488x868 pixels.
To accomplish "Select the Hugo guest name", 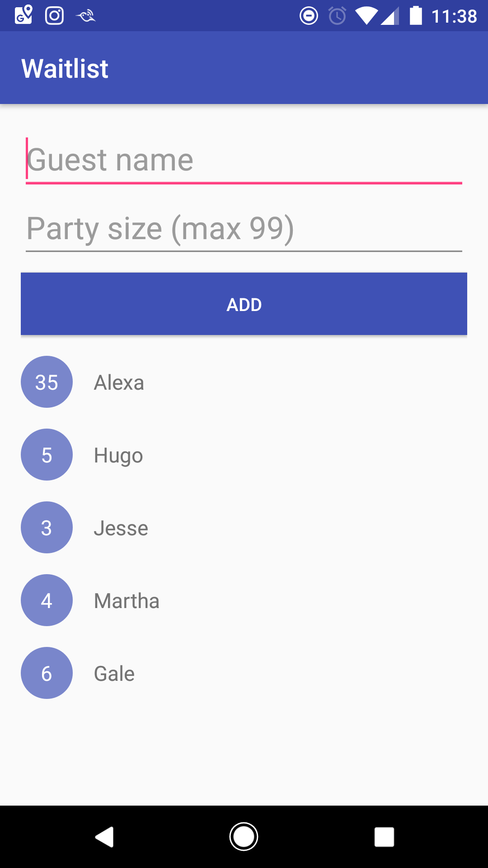I will (x=118, y=456).
